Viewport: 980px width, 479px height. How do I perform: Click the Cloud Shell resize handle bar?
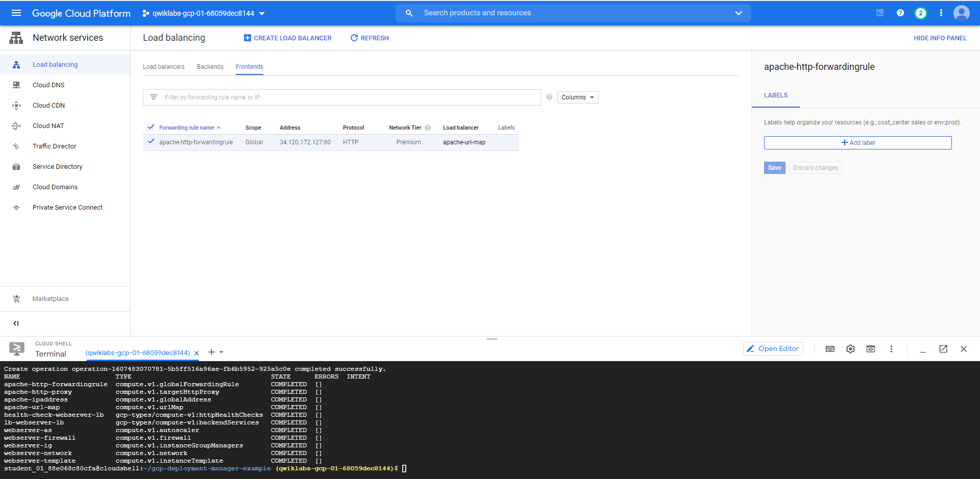click(492, 339)
